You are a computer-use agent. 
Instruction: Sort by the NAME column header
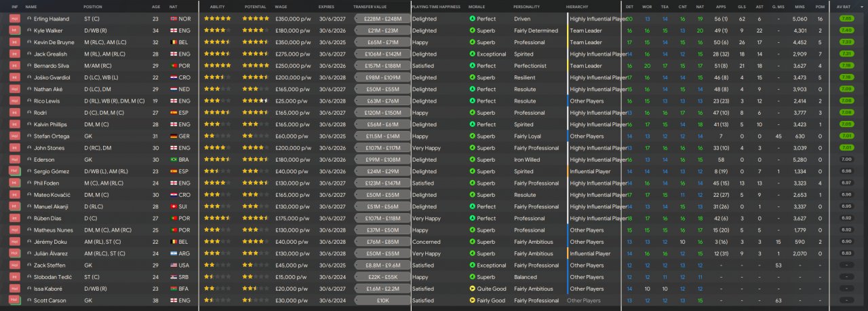pyautogui.click(x=31, y=7)
